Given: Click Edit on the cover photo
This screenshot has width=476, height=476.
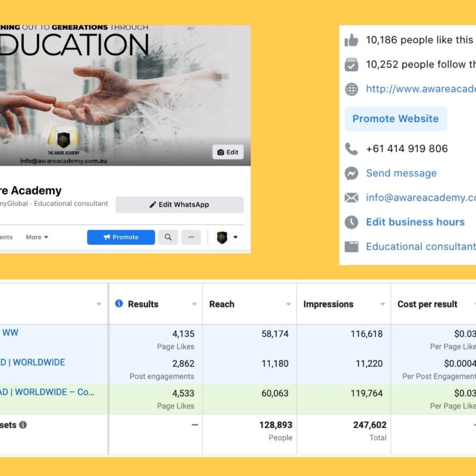Looking at the screenshot, I should pos(228,152).
